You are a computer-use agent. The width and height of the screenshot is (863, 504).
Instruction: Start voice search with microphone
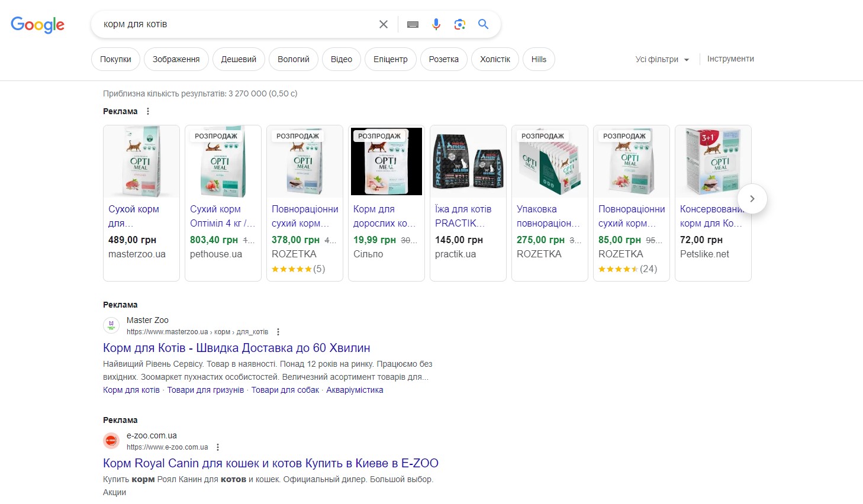pos(436,24)
